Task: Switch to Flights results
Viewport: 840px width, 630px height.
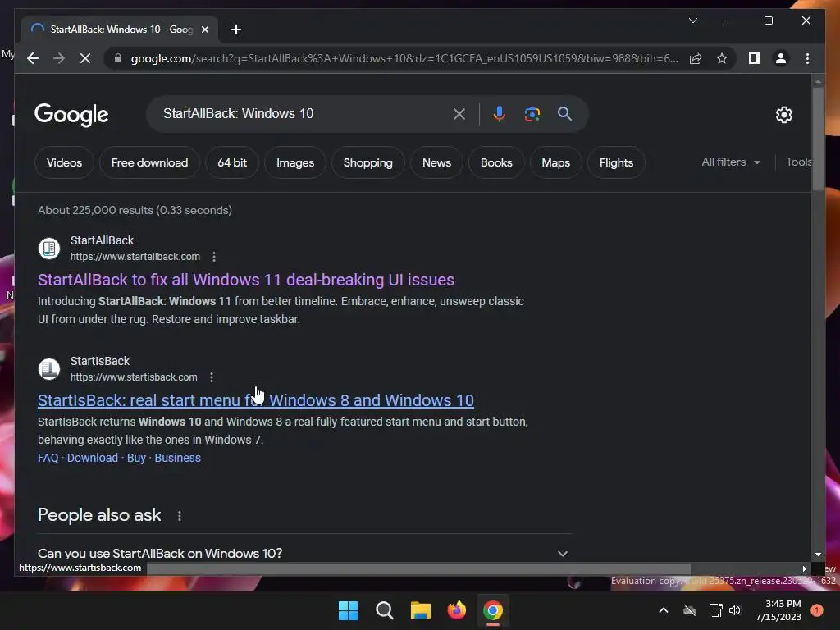Action: pyautogui.click(x=616, y=162)
